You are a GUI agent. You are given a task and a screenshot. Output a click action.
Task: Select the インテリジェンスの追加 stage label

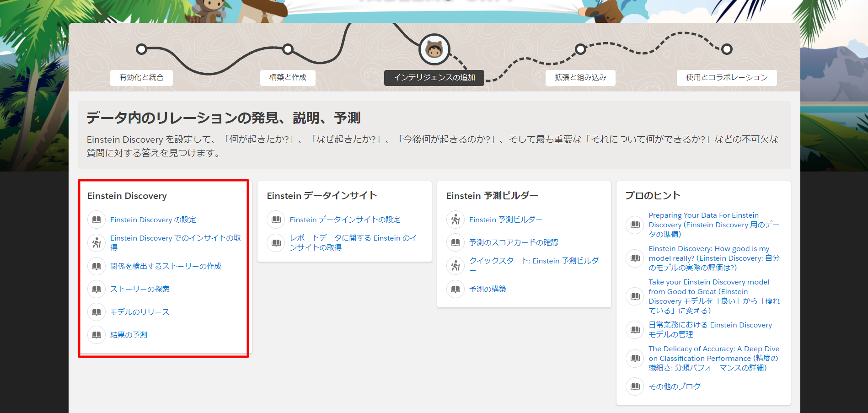click(x=434, y=77)
